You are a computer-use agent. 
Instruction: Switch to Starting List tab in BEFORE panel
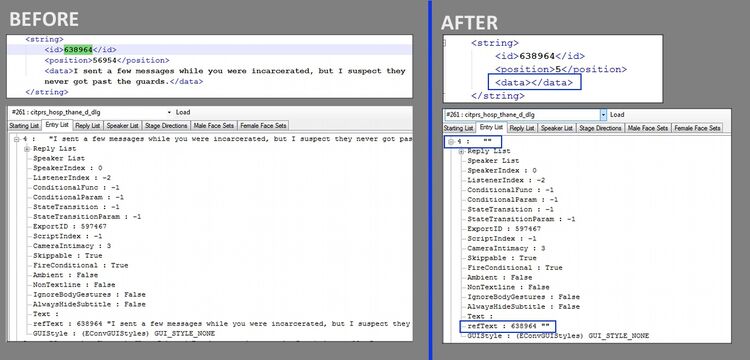[x=24, y=126]
